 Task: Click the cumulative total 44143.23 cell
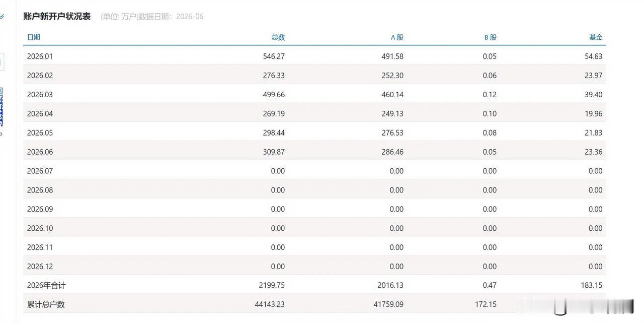[270, 305]
